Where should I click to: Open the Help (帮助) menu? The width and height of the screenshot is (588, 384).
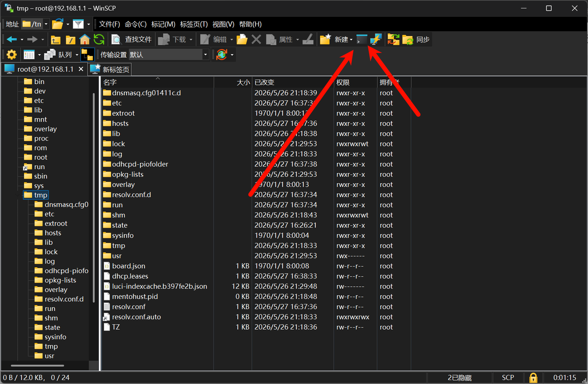(251, 24)
